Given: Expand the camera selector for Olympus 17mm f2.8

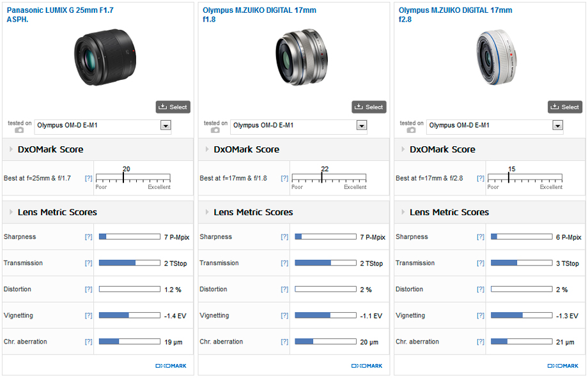Looking at the screenshot, I should point(558,126).
